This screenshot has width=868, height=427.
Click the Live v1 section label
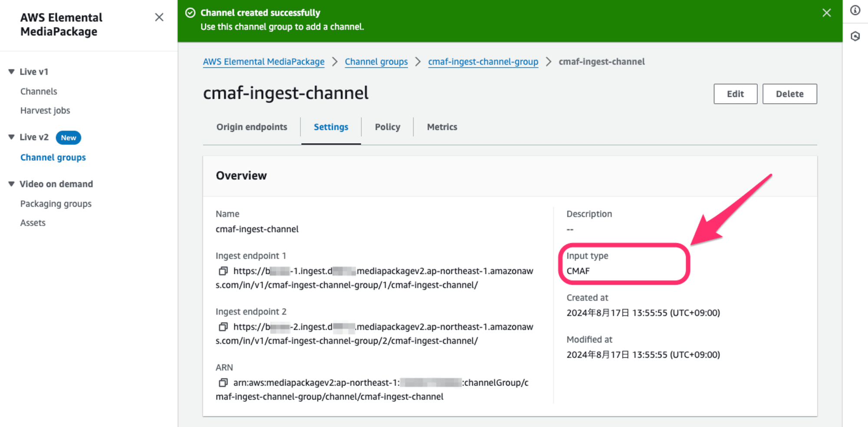[x=34, y=72]
